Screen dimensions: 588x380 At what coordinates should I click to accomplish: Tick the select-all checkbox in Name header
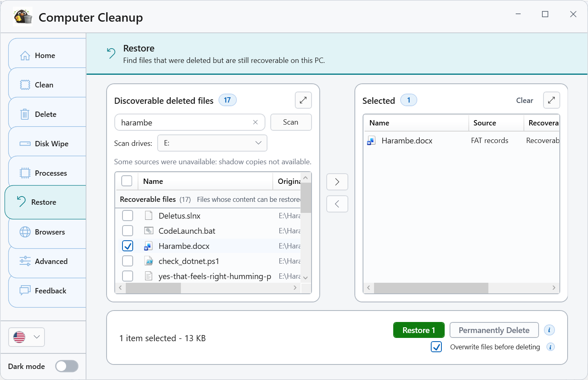127,181
